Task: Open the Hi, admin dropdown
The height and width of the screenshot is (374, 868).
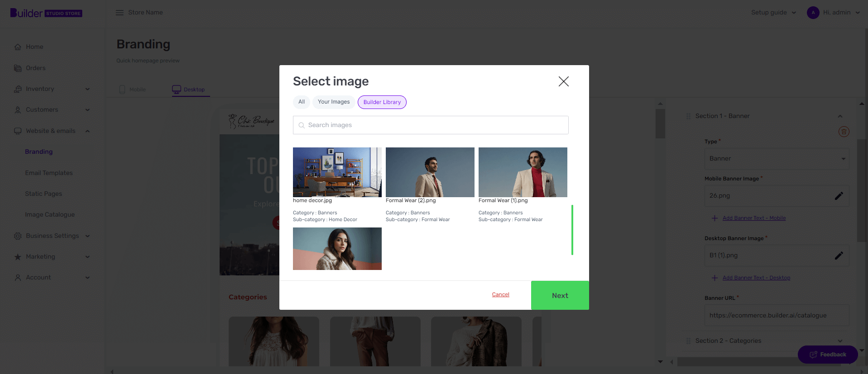Action: pos(841,13)
